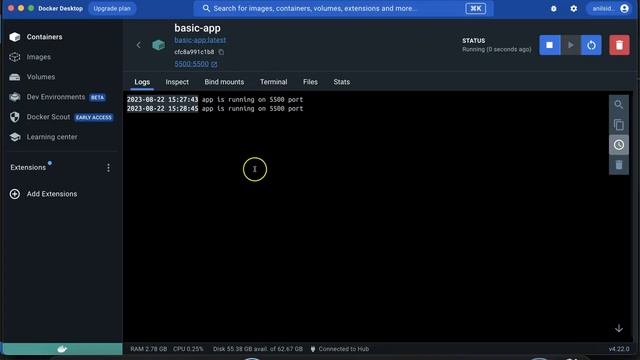Click the Containers cube icon
640x360 pixels.
click(15, 37)
